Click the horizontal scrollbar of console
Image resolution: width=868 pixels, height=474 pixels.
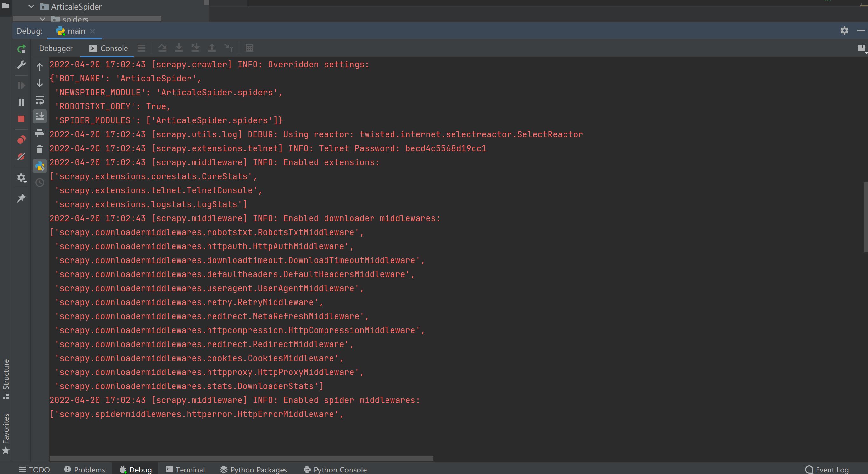(241, 458)
